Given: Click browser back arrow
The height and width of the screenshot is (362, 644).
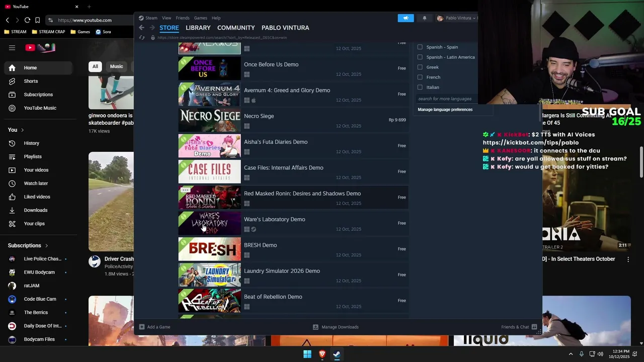Looking at the screenshot, I should 7,20.
